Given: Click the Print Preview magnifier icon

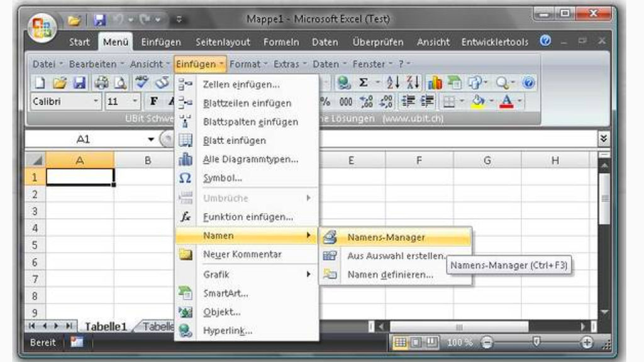Looking at the screenshot, I should click(x=121, y=82).
